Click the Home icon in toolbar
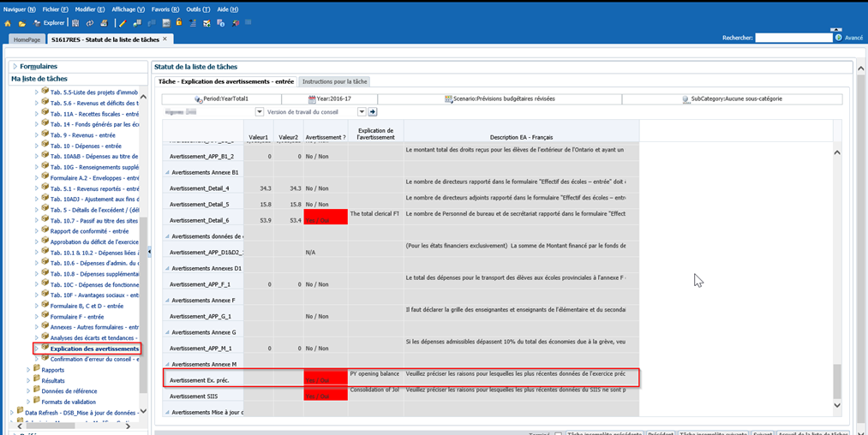868x435 pixels. pos(9,23)
